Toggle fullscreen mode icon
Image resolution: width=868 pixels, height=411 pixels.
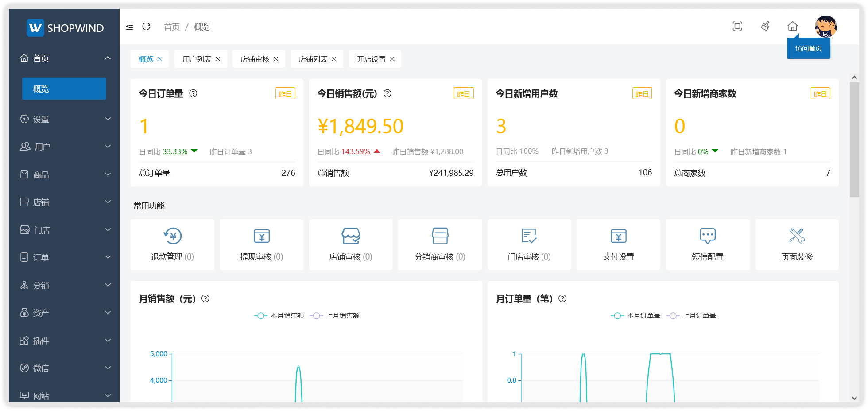pos(737,26)
